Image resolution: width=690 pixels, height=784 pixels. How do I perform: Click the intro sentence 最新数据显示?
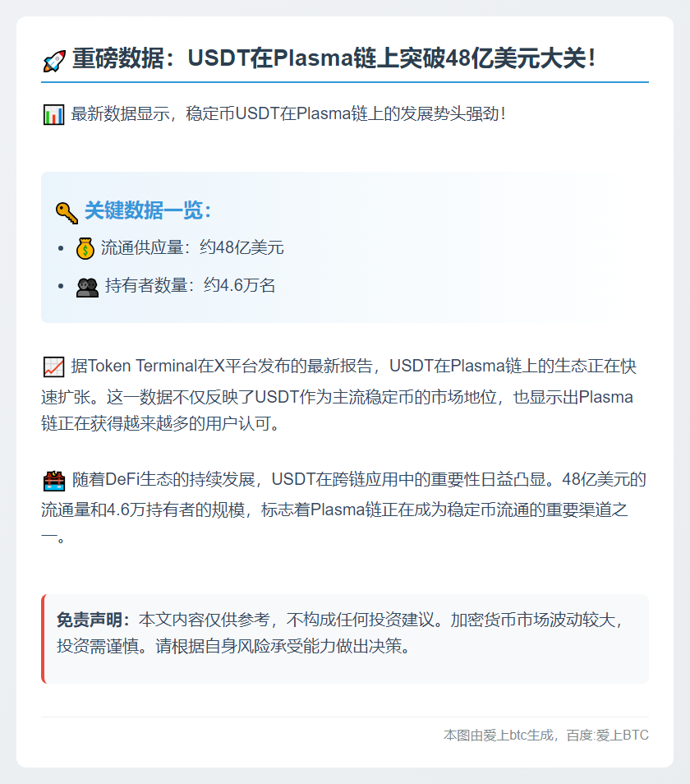[288, 114]
